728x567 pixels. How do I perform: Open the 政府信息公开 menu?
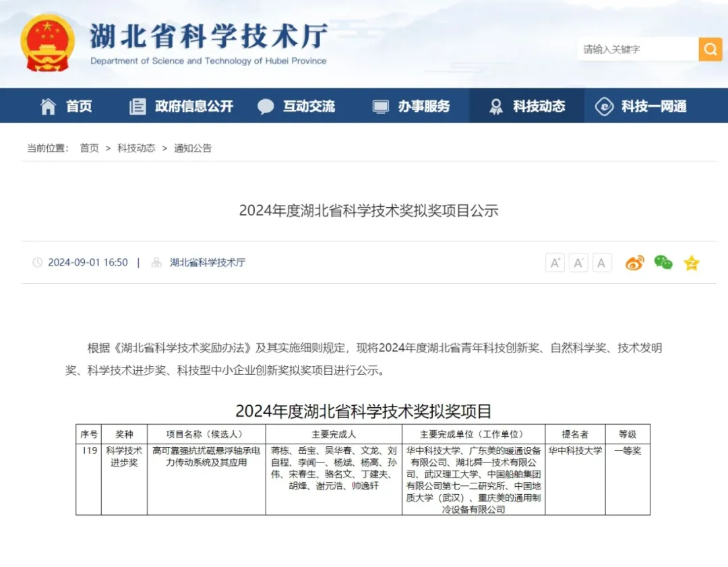[181, 106]
